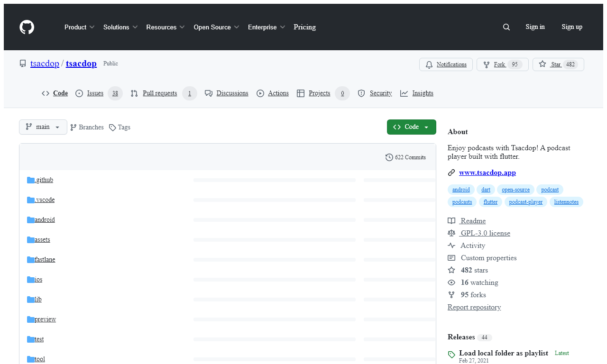
Task: Expand the green Code dropdown
Action: (411, 127)
